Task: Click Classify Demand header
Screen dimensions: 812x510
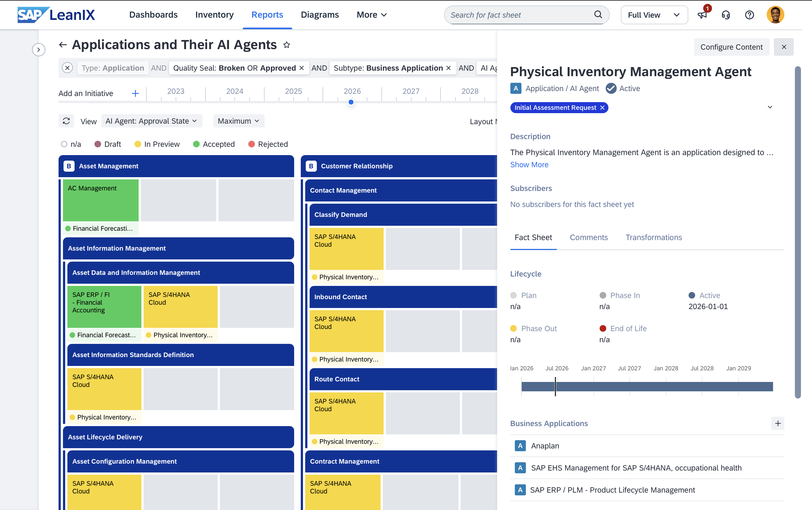Action: [x=403, y=215]
